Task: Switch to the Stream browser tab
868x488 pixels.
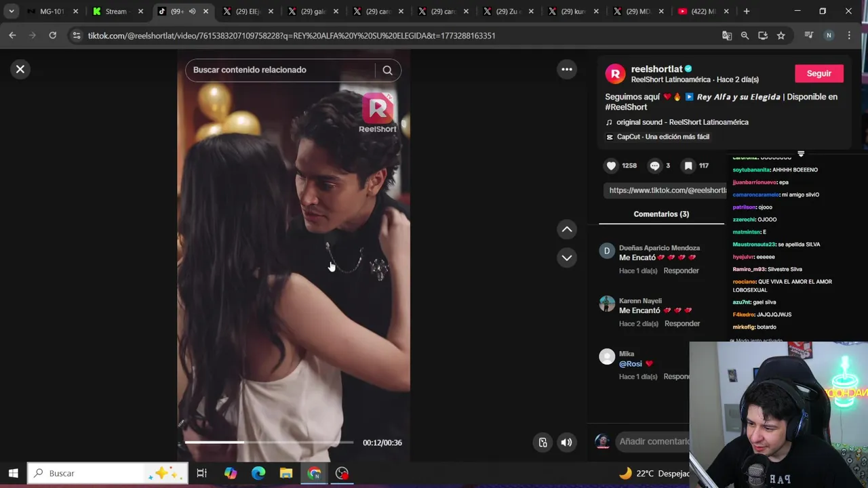Action: pos(116,12)
